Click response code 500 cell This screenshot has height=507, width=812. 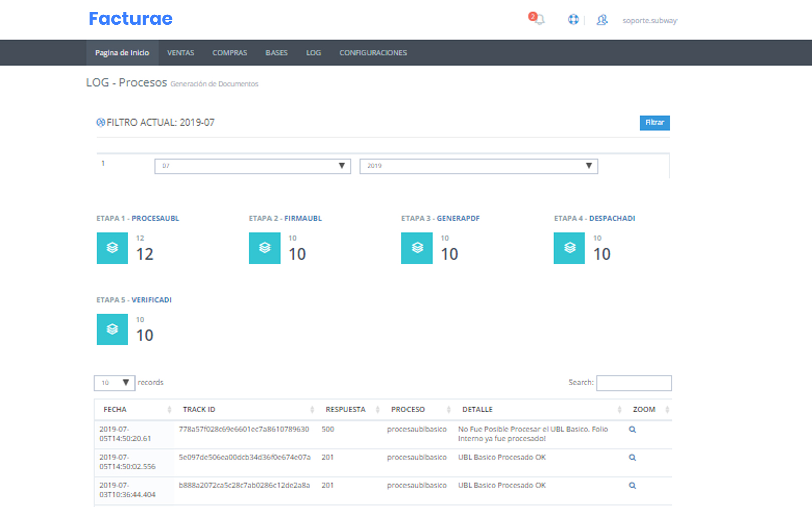[328, 429]
